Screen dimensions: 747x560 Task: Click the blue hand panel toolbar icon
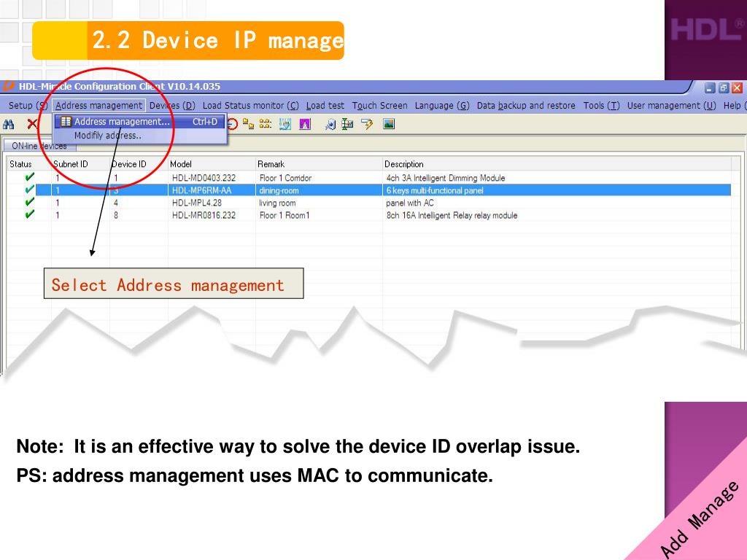point(285,124)
